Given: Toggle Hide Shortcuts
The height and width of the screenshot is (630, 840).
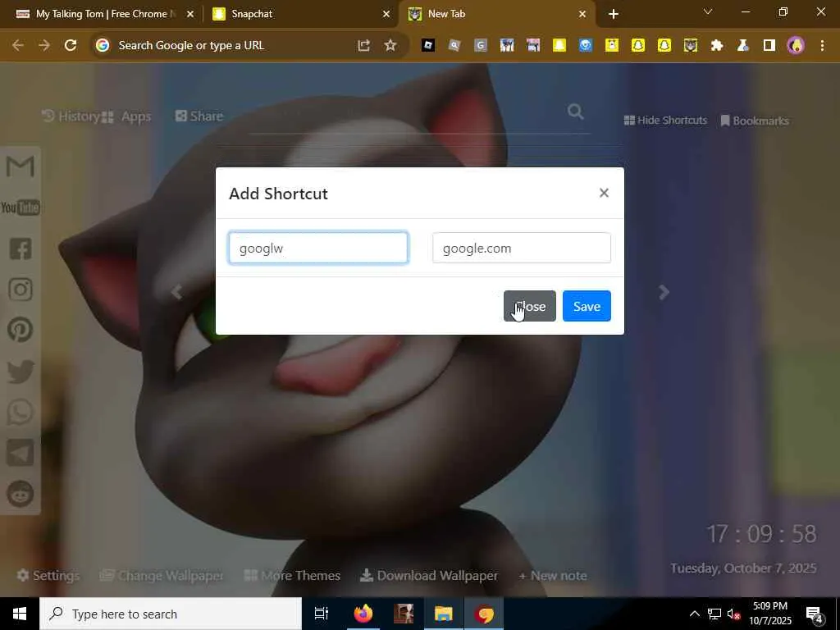Looking at the screenshot, I should coord(665,121).
